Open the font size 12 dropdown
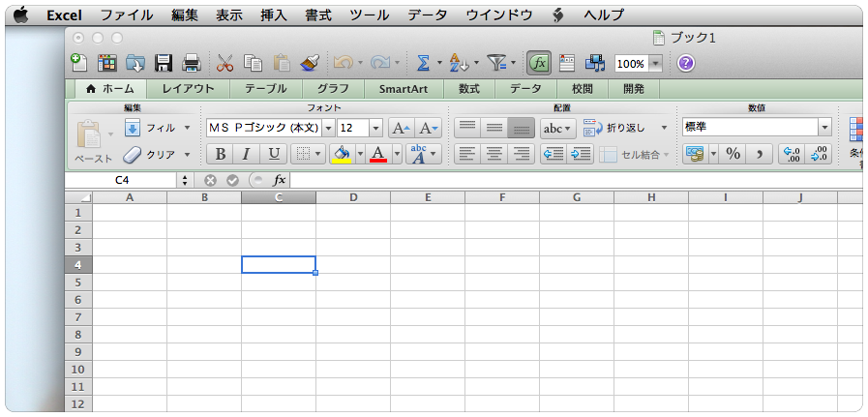Viewport: 868px width, 417px height. [x=375, y=128]
